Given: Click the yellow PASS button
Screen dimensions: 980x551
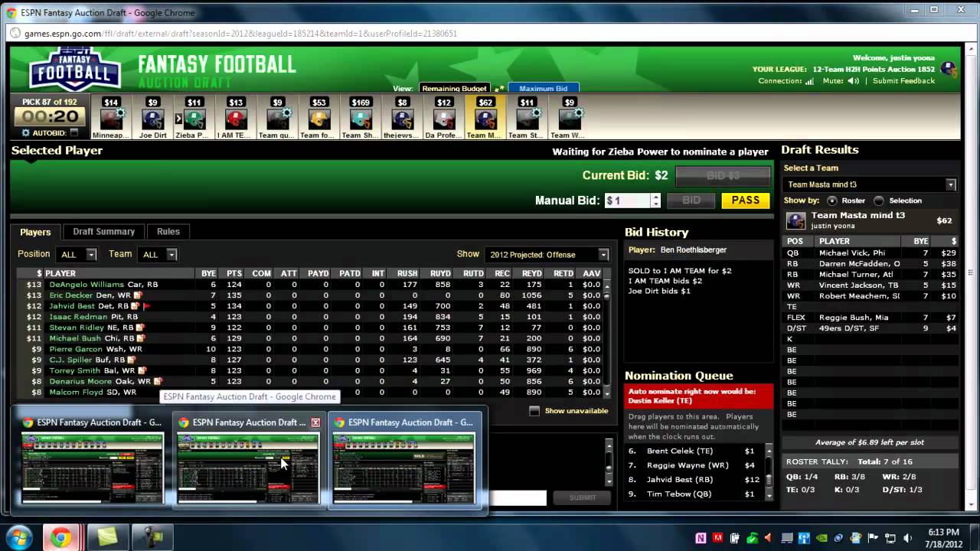Looking at the screenshot, I should coord(746,201).
